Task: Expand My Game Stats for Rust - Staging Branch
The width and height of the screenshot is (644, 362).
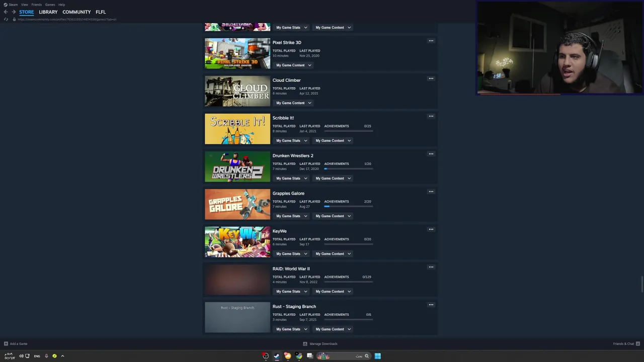Action: pyautogui.click(x=291, y=329)
